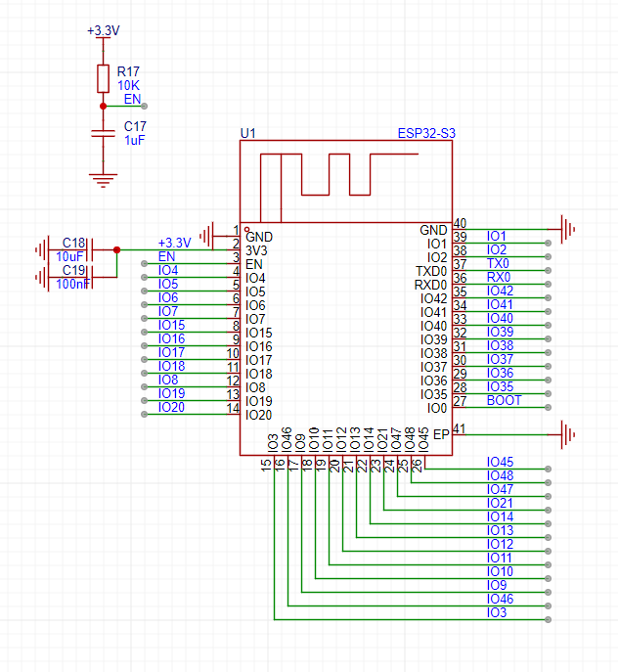Image resolution: width=618 pixels, height=672 pixels.
Task: Click the TXD0 pin name inside U1
Action: [x=431, y=271]
